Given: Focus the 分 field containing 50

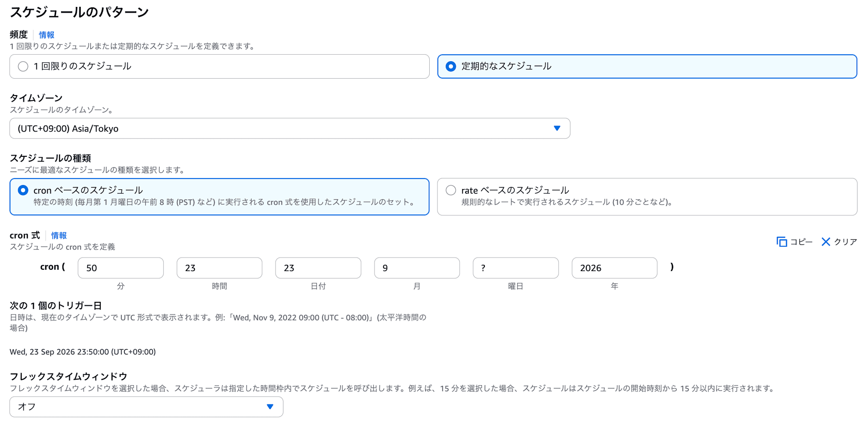Looking at the screenshot, I should tap(121, 268).
